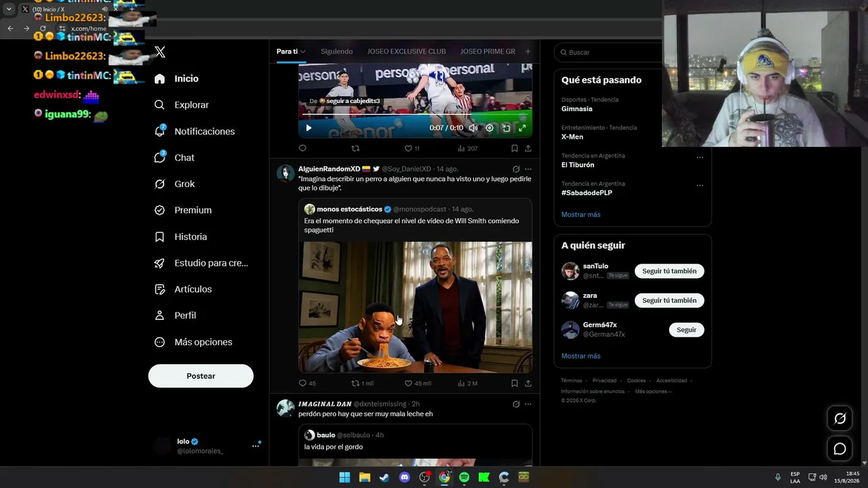Go to Inicio home in sidebar
Viewport: 868px width, 488px height.
coord(176,79)
